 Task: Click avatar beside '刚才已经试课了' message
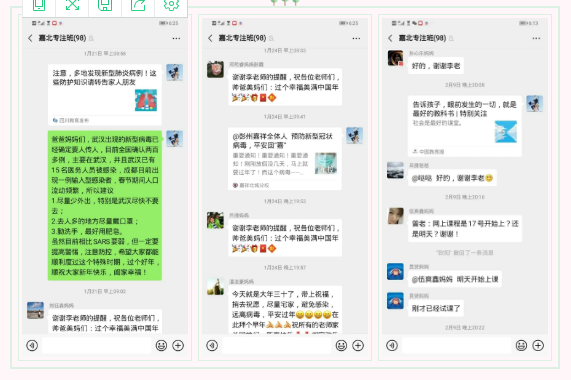pyautogui.click(x=395, y=301)
